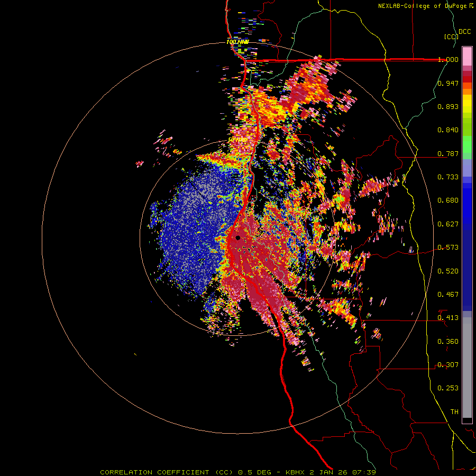Pick the gray segment of the color bar
Image resolution: width=476 pixels, height=476 pixels.
coord(467,368)
